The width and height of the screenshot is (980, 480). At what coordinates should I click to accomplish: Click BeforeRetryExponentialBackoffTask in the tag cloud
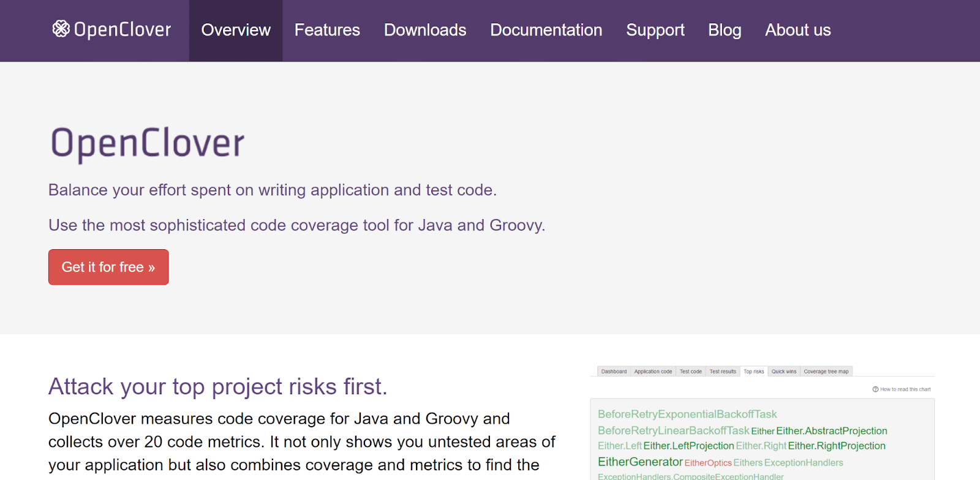click(687, 414)
